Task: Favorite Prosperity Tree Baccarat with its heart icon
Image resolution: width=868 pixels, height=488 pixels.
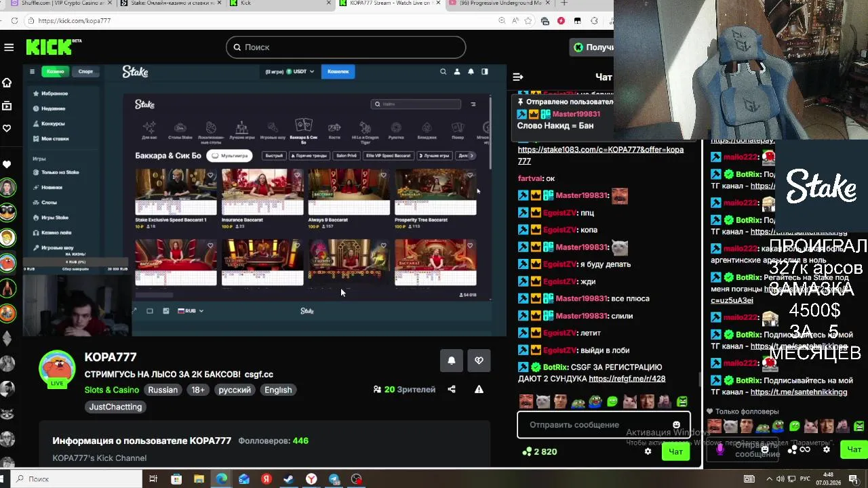Action: [469, 176]
